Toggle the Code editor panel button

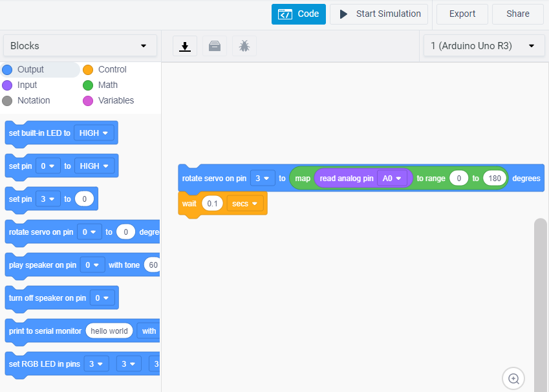(299, 14)
